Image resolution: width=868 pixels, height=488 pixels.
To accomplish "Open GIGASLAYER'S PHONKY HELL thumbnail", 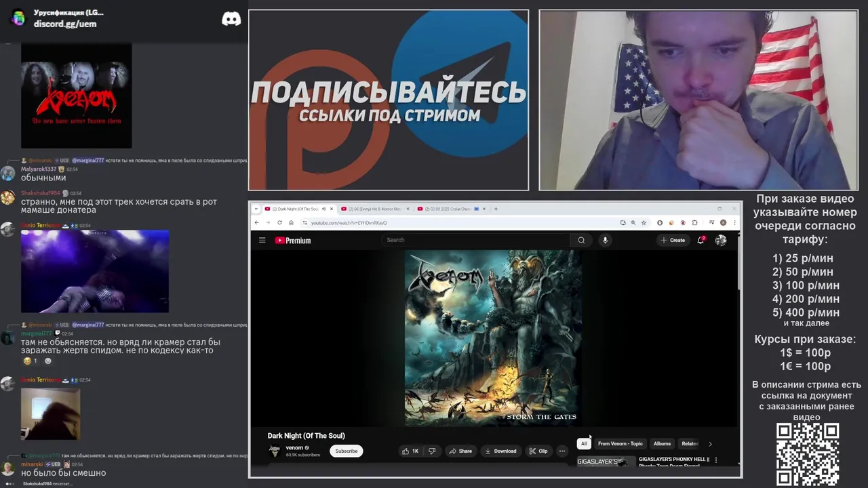I will 606,461.
